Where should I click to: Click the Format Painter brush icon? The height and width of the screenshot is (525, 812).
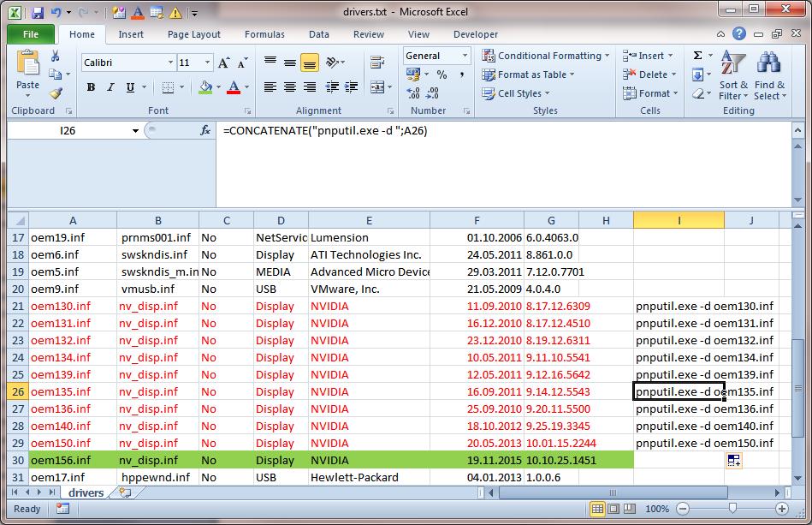[56, 93]
